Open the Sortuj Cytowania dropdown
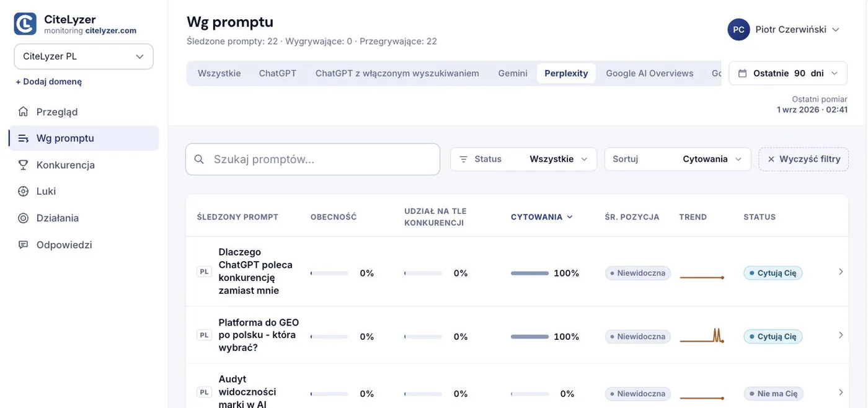The image size is (868, 408). click(678, 159)
